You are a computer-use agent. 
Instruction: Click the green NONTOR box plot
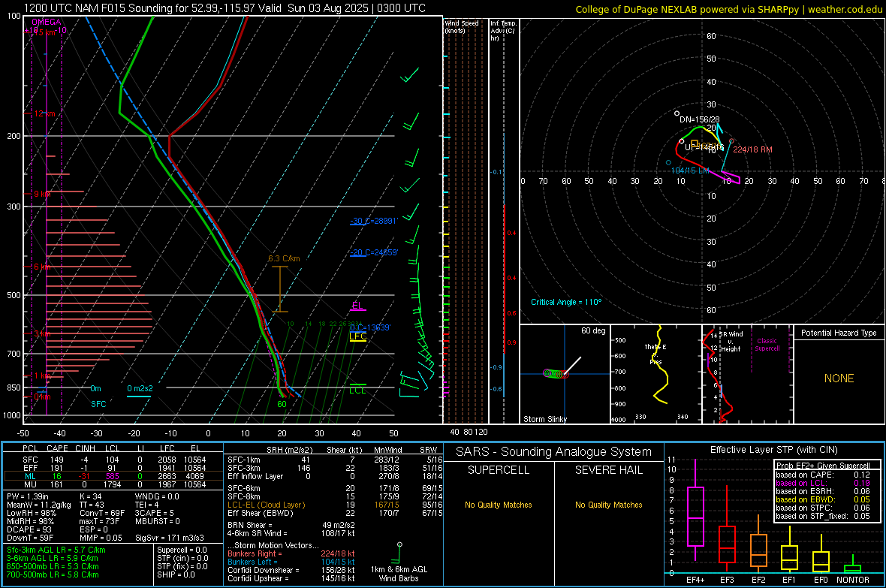[853, 565]
